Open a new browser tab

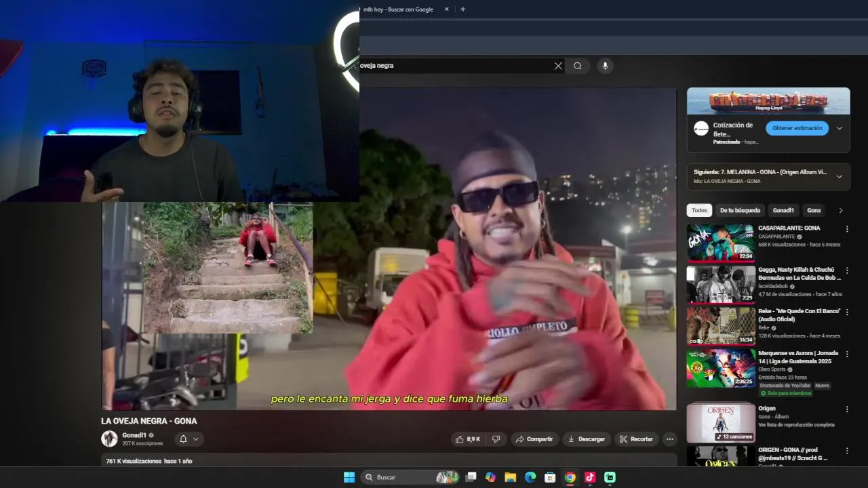coord(462,9)
